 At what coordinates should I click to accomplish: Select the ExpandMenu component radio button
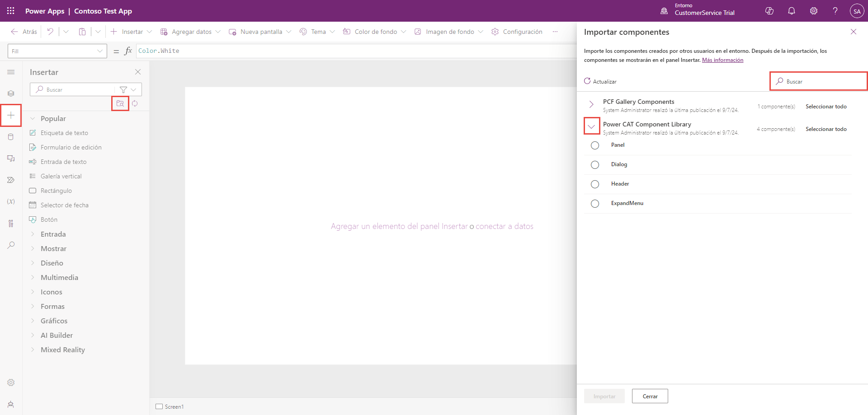click(x=595, y=204)
